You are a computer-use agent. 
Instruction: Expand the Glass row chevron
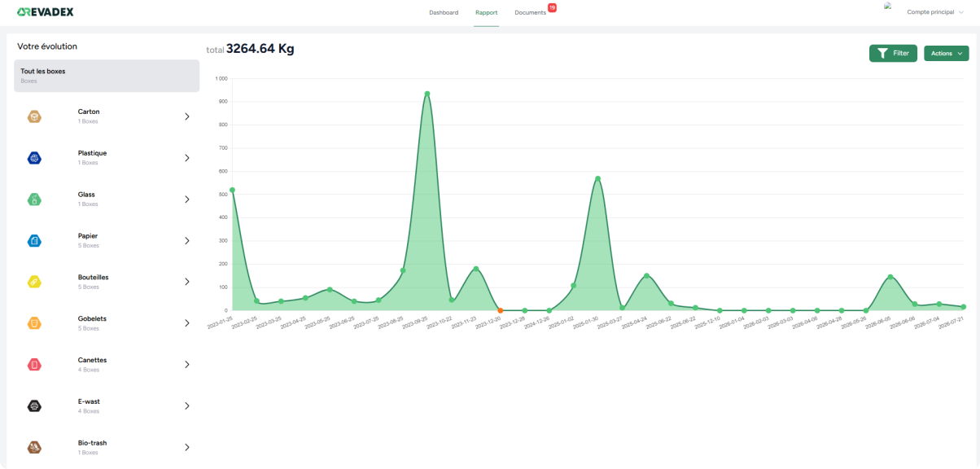coord(186,199)
